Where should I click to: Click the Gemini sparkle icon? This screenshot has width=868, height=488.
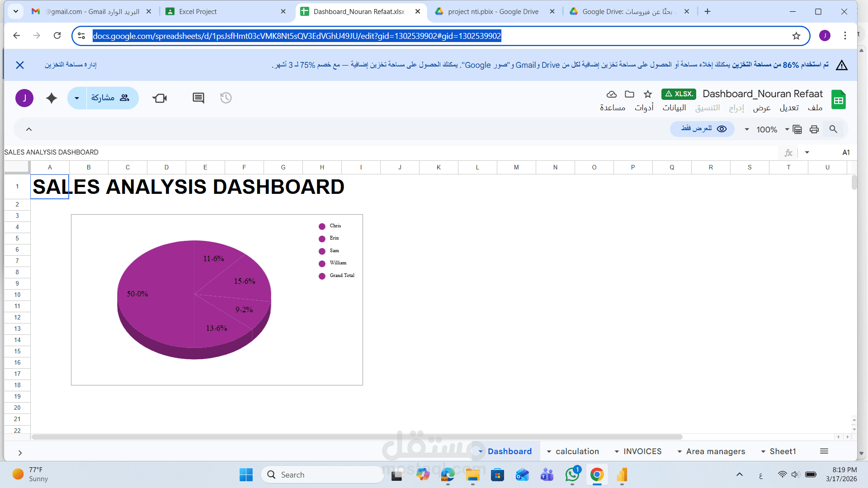[52, 98]
